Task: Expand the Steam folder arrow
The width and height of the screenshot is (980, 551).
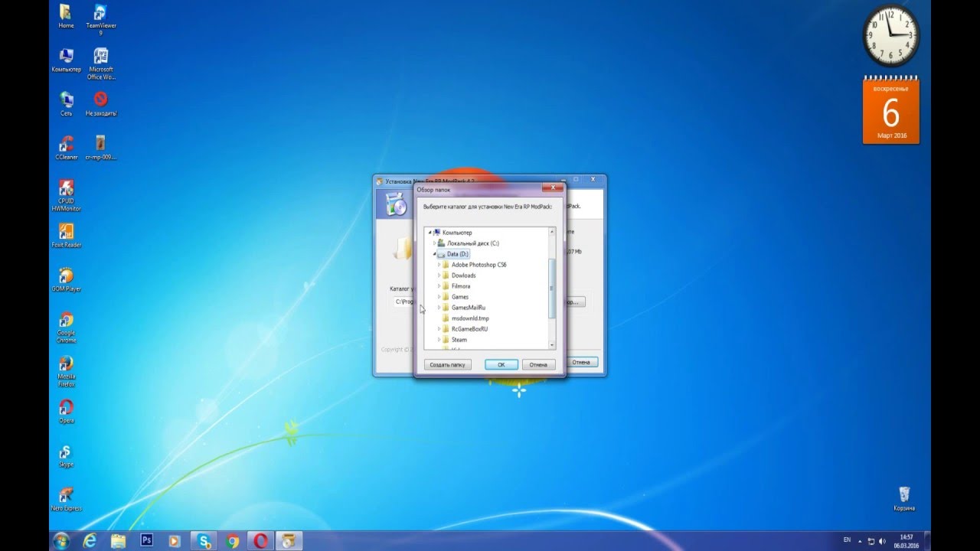Action: click(x=439, y=339)
